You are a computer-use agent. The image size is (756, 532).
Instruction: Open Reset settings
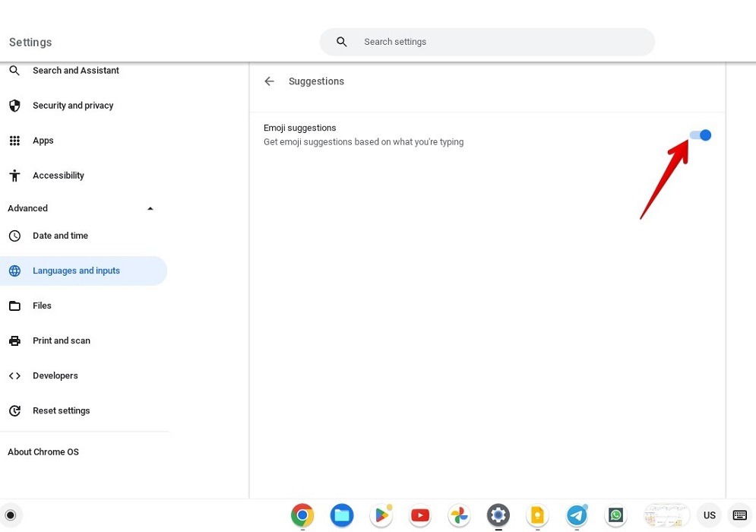coord(61,410)
